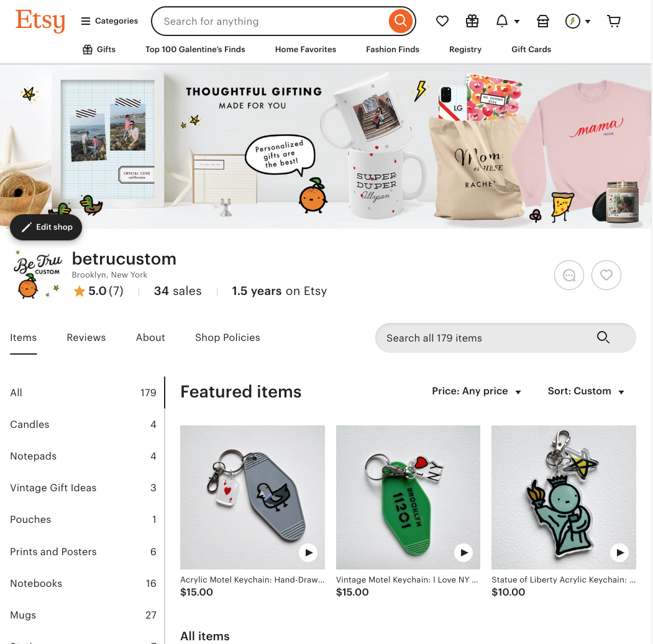Open Price: Any price dropdown
653x644 pixels.
pyautogui.click(x=477, y=391)
